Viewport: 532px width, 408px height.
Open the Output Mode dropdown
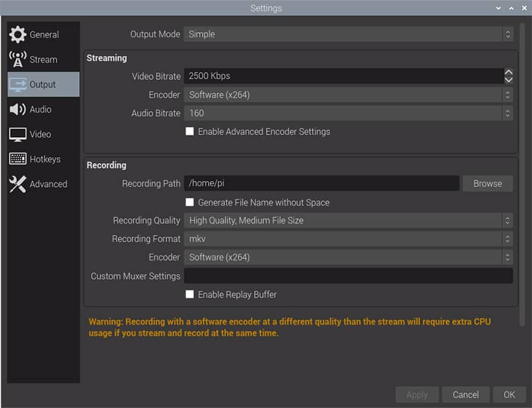(x=348, y=34)
